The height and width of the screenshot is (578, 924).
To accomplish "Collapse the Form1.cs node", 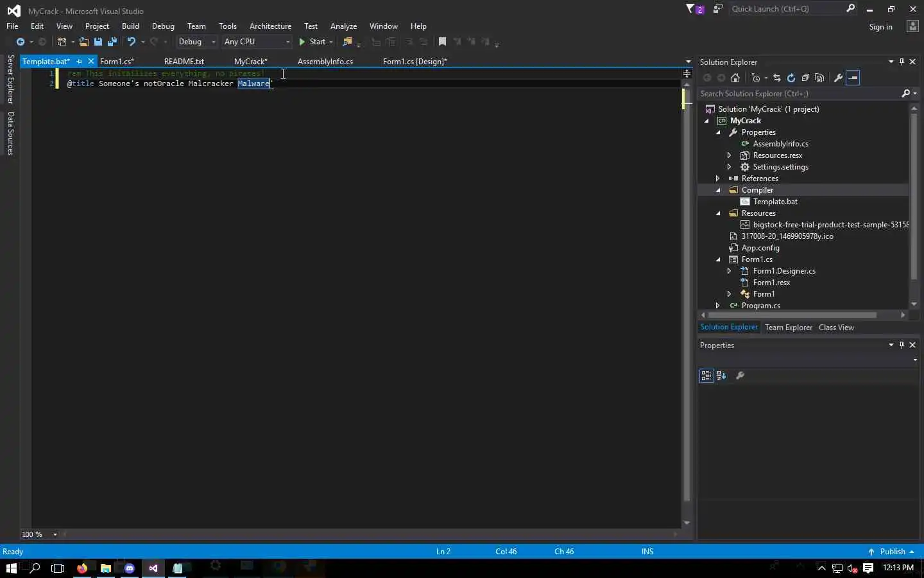I will click(718, 259).
